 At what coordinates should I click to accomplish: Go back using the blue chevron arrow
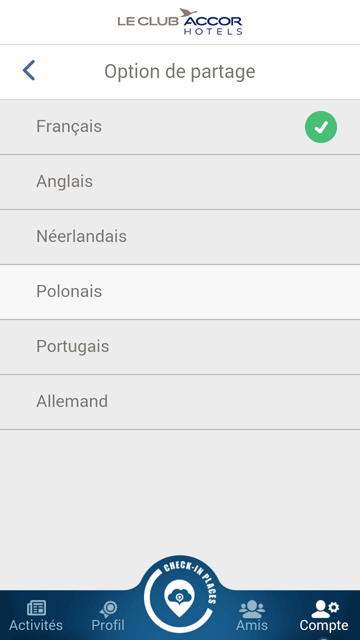(x=29, y=71)
